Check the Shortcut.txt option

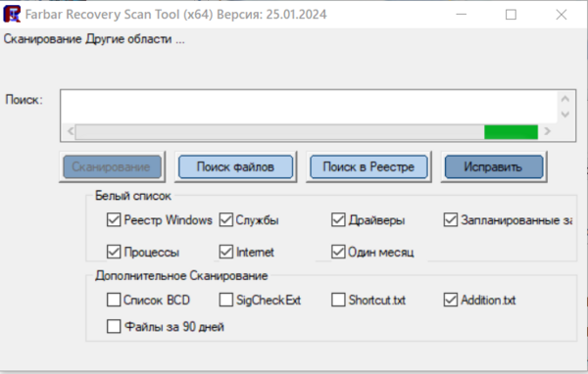(x=338, y=300)
